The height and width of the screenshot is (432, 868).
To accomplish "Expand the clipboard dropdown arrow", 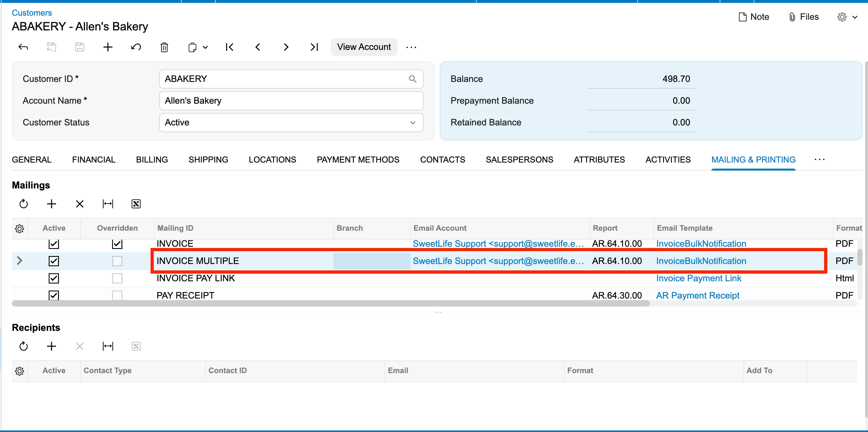I will click(205, 47).
